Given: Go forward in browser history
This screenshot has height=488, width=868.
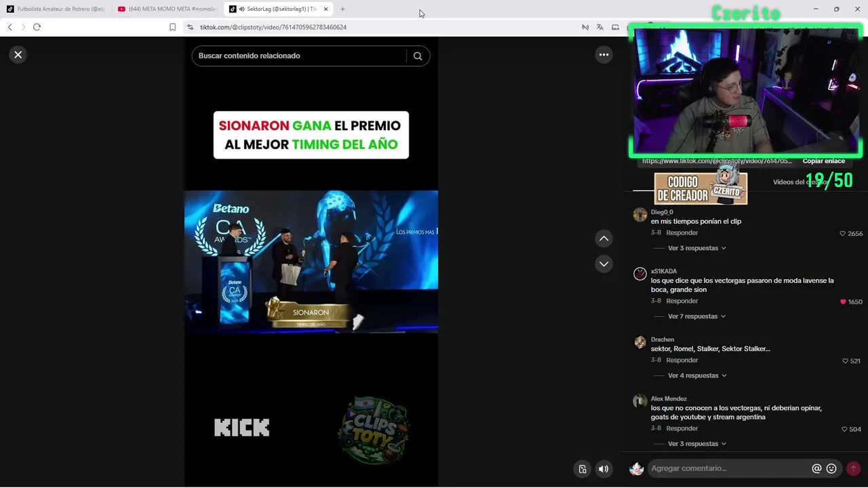Looking at the screenshot, I should point(23,27).
